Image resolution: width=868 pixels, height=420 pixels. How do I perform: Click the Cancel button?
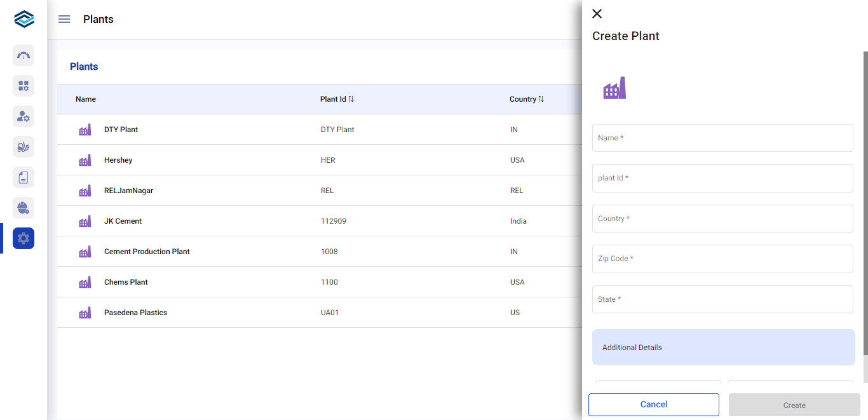click(x=653, y=405)
